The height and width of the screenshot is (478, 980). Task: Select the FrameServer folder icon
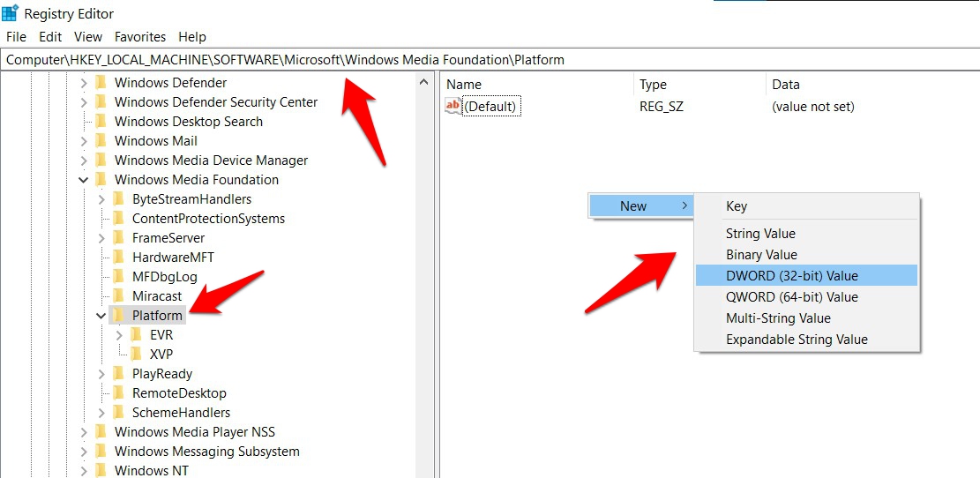[118, 238]
